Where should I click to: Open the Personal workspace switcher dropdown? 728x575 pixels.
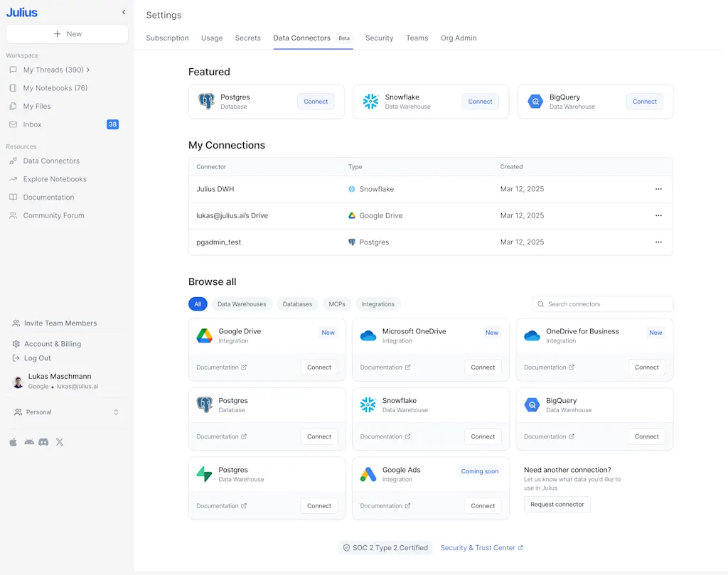coord(66,412)
